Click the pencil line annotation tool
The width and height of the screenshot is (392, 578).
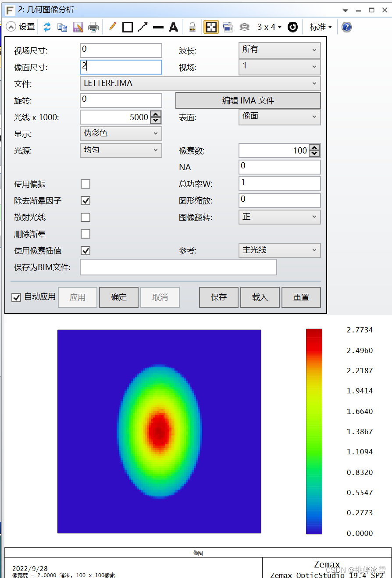click(x=112, y=27)
